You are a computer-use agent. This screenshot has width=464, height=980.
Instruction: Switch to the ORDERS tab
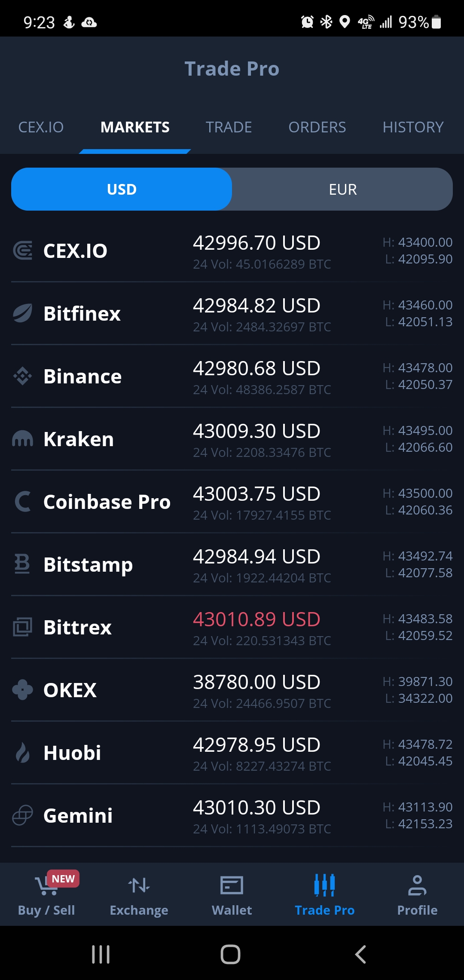click(317, 127)
